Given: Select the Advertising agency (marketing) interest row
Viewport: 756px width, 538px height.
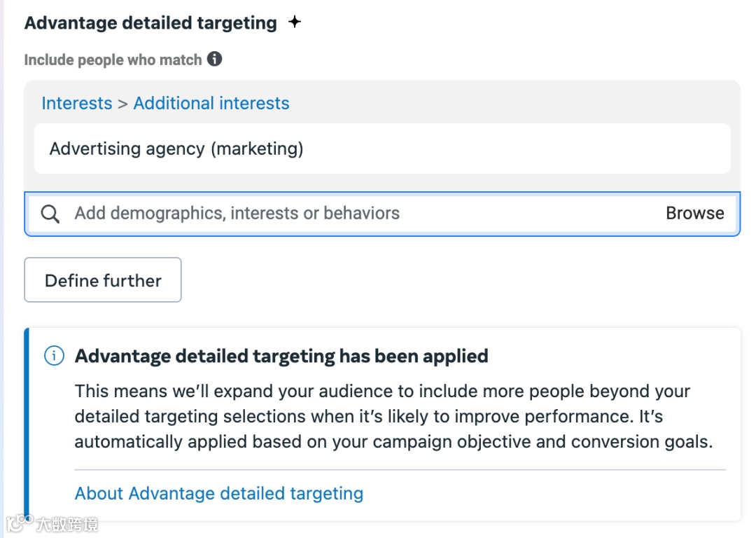Looking at the screenshot, I should (x=381, y=149).
